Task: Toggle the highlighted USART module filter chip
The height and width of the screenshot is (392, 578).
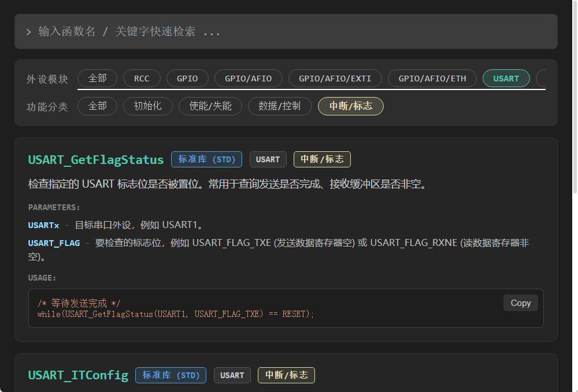Action: [x=506, y=79]
